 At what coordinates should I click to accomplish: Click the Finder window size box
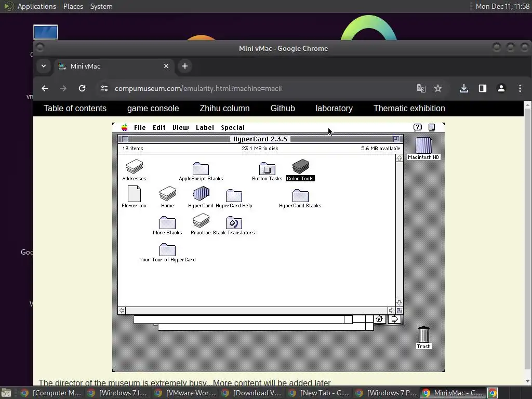(x=400, y=311)
